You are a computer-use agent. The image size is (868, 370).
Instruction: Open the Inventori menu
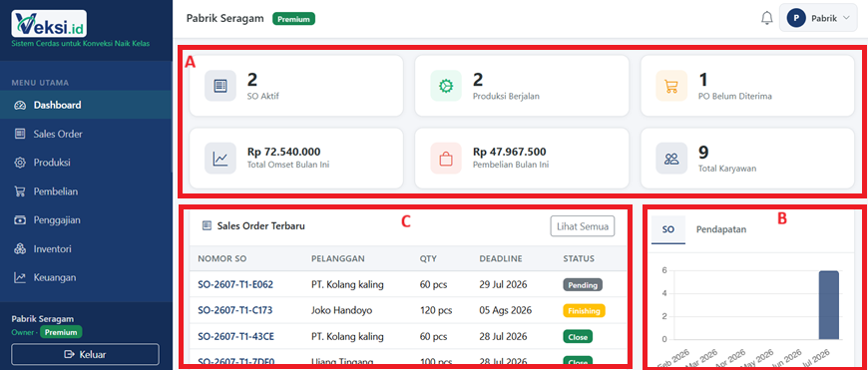[86, 249]
